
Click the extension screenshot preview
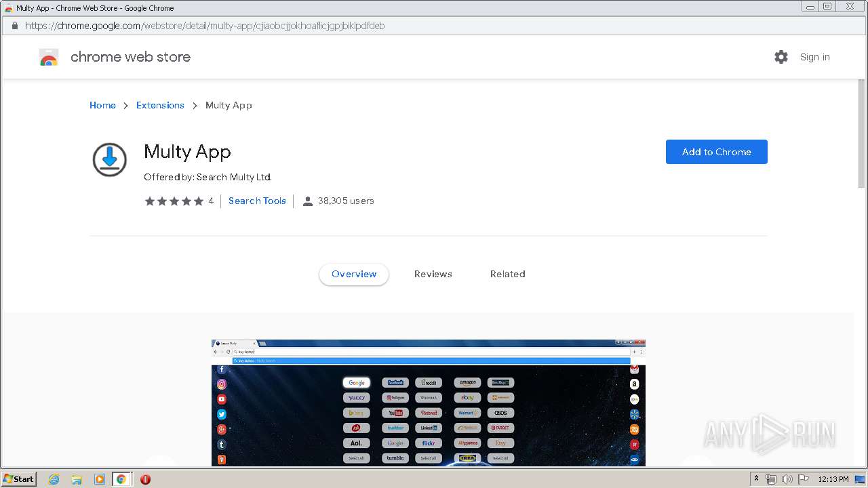pos(429,403)
